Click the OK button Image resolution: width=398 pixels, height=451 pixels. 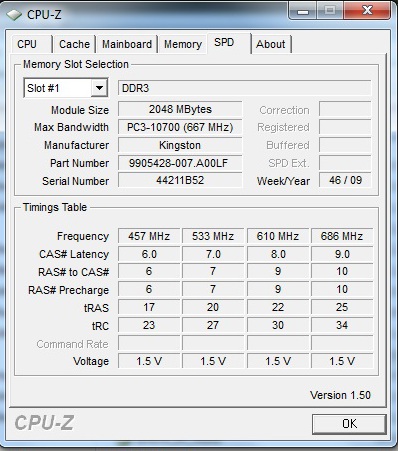[349, 424]
